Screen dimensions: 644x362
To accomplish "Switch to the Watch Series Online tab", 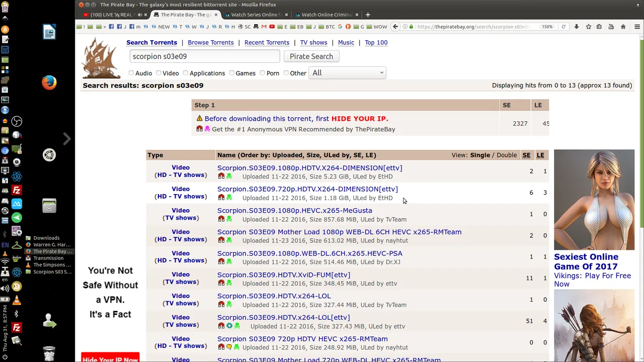I will pyautogui.click(x=256, y=15).
